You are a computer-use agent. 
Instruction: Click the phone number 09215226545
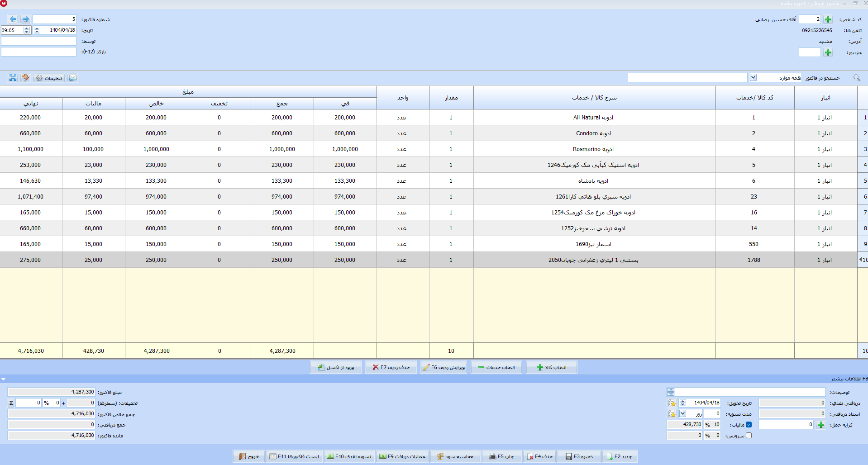(817, 30)
